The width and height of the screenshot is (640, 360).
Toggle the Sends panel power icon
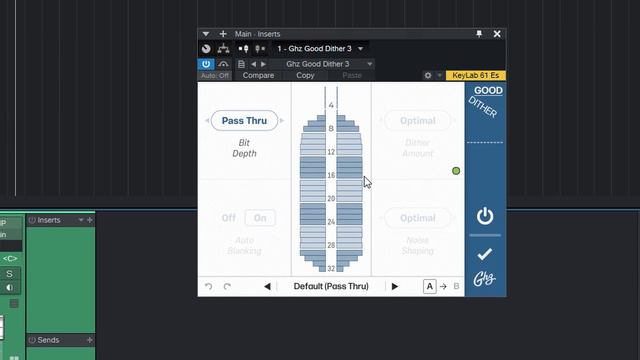[32, 340]
